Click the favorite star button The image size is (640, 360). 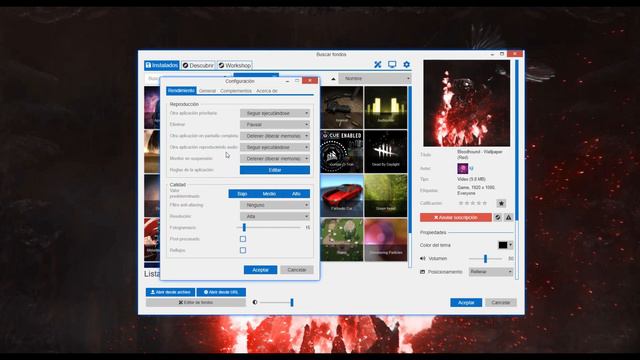501,203
